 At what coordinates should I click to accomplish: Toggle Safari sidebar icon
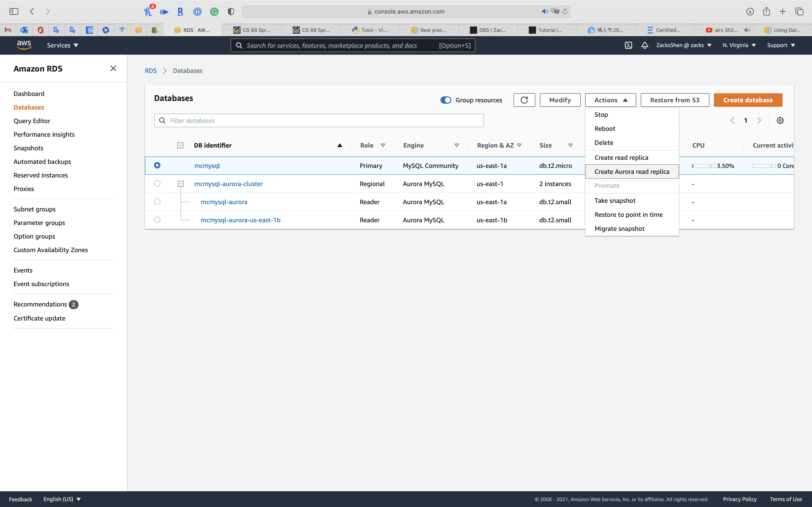coord(14,11)
